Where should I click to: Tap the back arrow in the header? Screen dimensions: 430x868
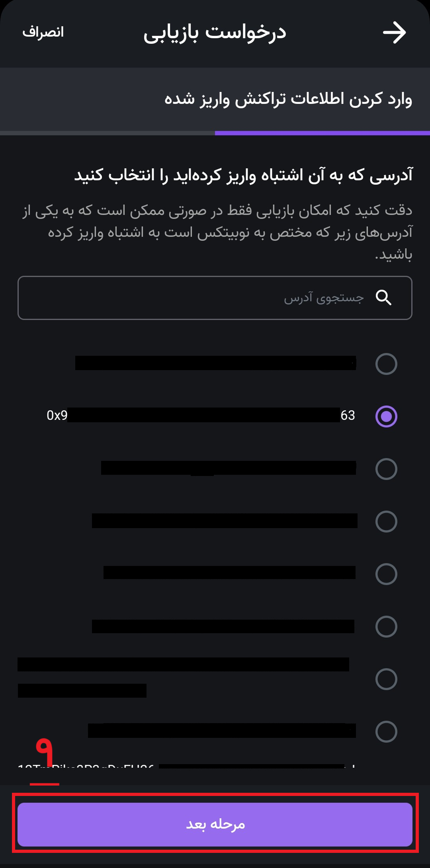click(x=394, y=33)
